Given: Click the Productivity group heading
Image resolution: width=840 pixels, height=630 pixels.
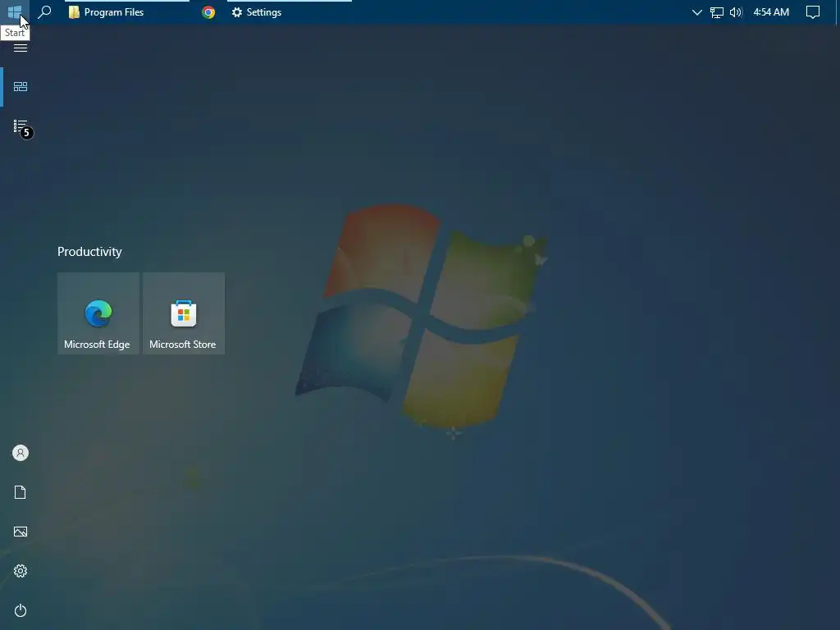Looking at the screenshot, I should (x=89, y=252).
